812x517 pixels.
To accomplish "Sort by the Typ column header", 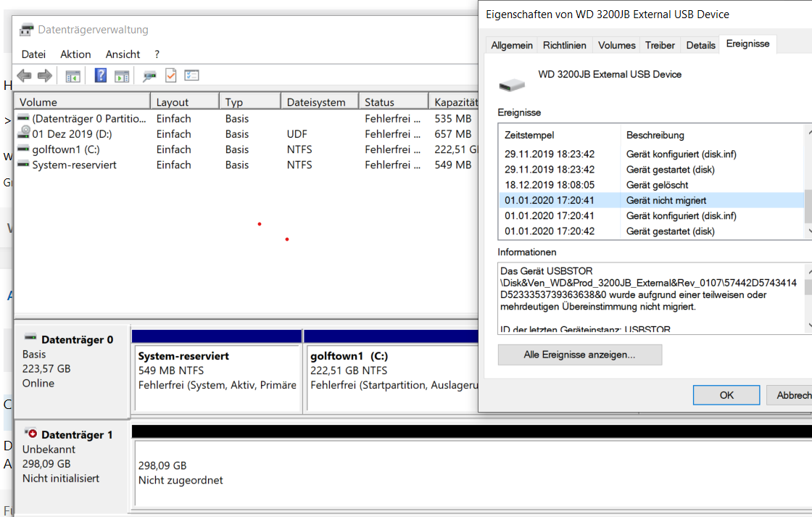I will click(x=250, y=102).
